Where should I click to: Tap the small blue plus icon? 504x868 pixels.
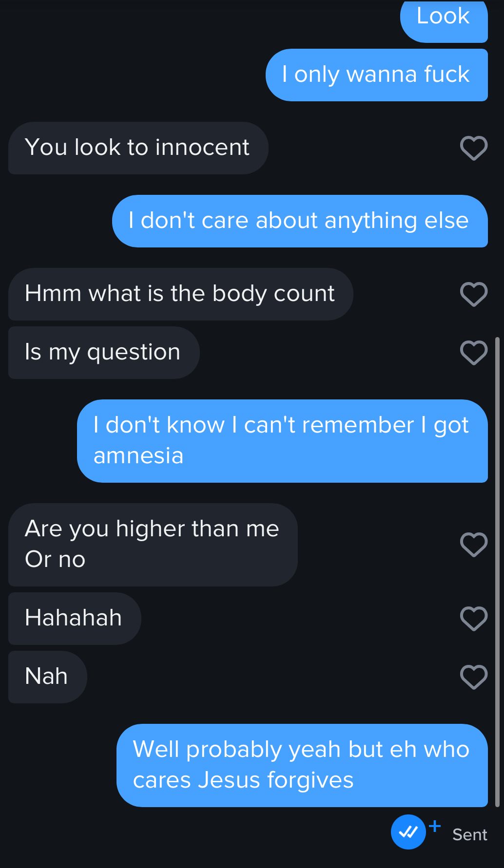(x=435, y=826)
